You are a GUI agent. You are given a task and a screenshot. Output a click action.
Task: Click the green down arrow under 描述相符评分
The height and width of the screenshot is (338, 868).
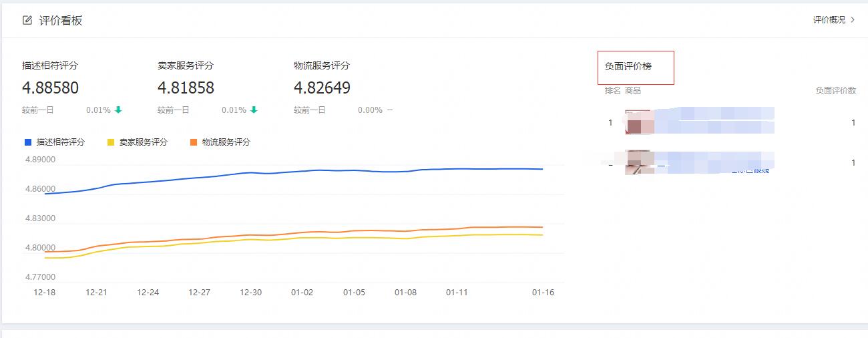(118, 110)
